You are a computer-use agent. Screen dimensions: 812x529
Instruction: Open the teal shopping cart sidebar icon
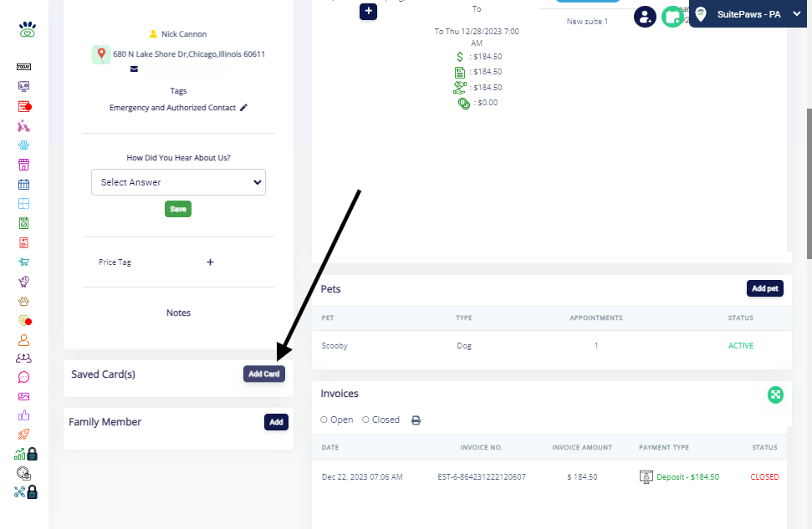point(23,262)
